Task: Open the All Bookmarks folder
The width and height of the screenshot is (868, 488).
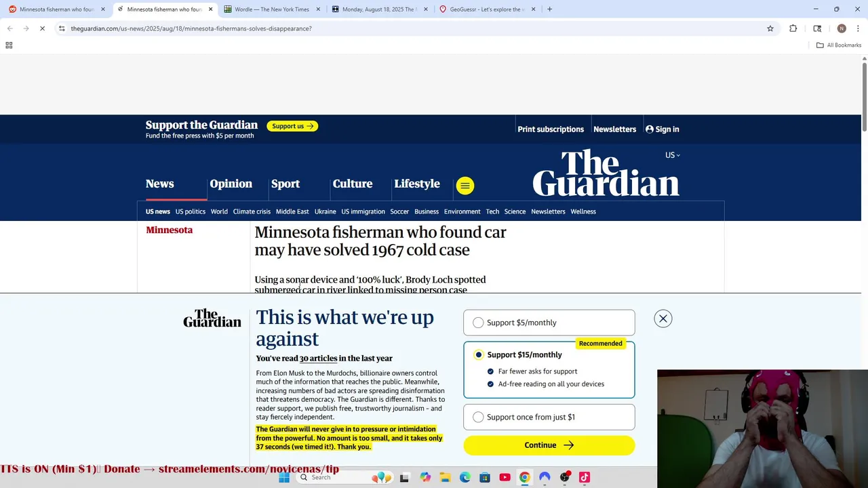Action: [x=839, y=45]
